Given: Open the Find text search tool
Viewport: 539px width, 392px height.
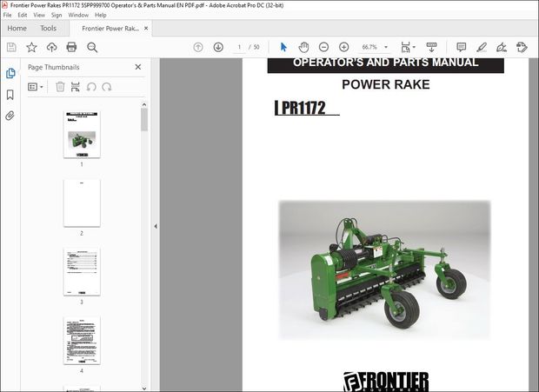Looking at the screenshot, I should [x=92, y=48].
